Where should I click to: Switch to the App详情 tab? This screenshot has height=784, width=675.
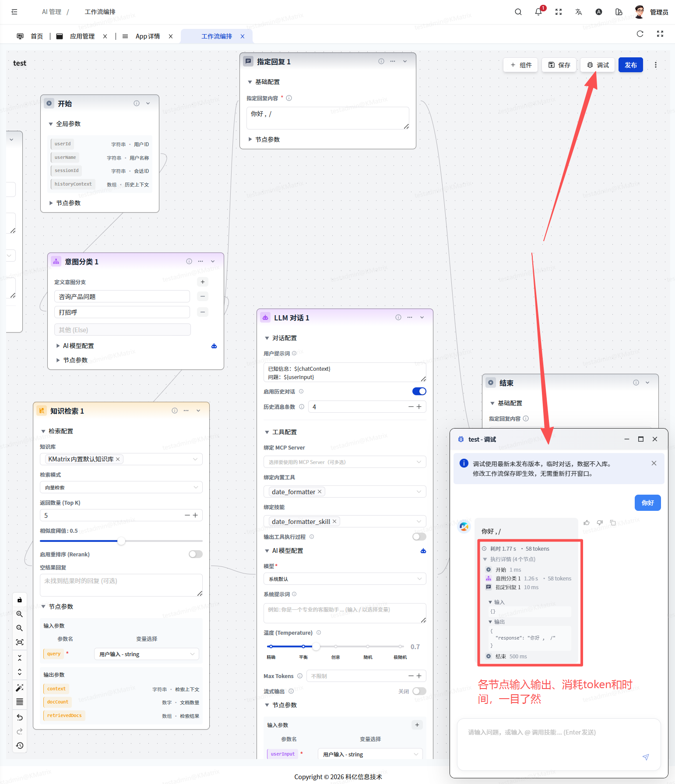pos(148,36)
